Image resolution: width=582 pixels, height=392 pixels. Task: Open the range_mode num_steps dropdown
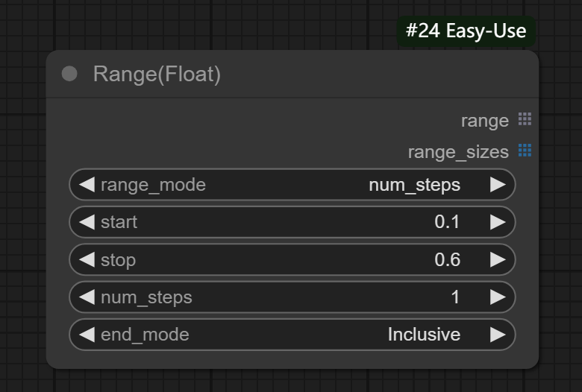click(x=414, y=185)
